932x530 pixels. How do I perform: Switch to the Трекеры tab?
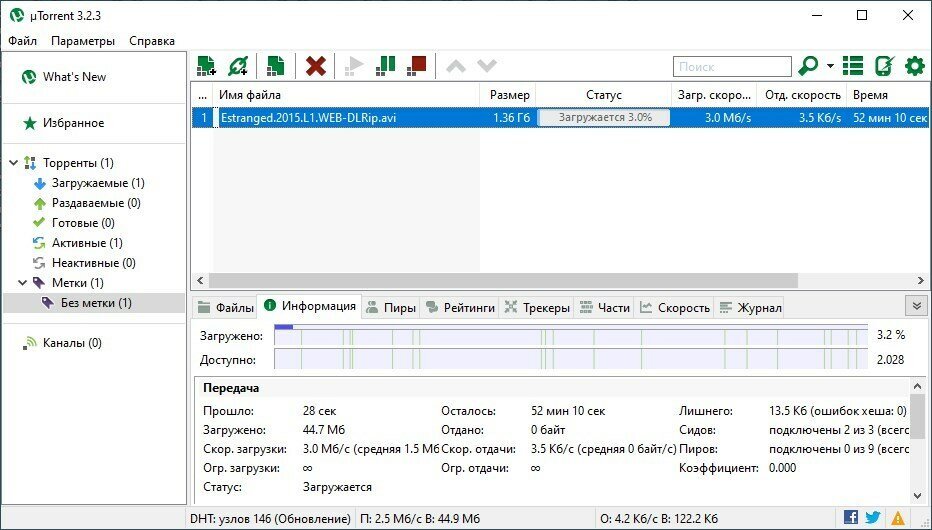click(537, 307)
